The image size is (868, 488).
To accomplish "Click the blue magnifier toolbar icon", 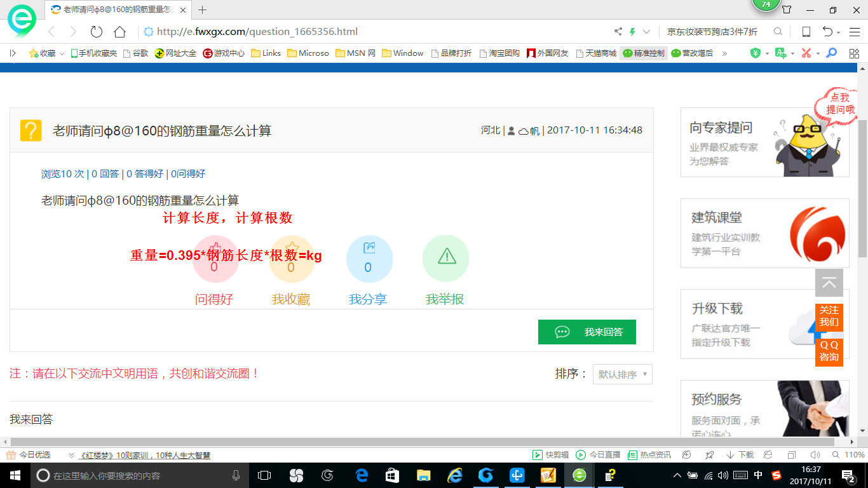I will point(831,53).
